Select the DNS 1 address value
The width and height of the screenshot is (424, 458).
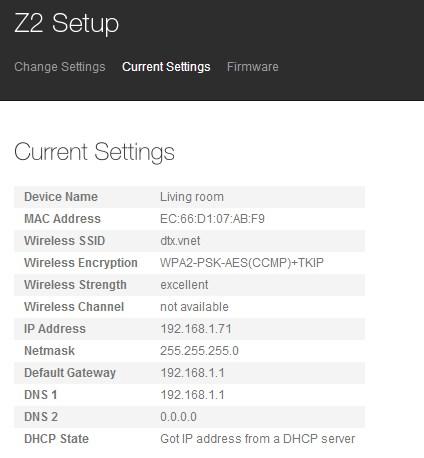coord(192,395)
